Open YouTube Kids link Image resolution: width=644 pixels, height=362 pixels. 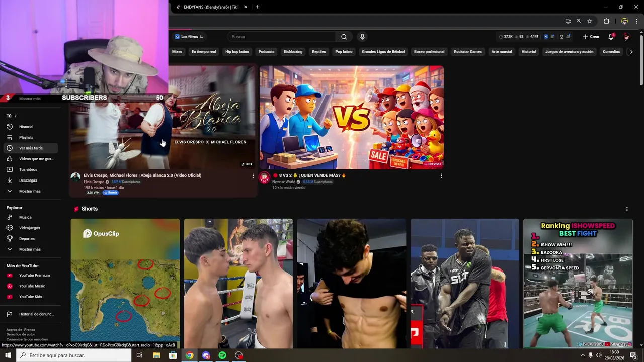tap(30, 297)
